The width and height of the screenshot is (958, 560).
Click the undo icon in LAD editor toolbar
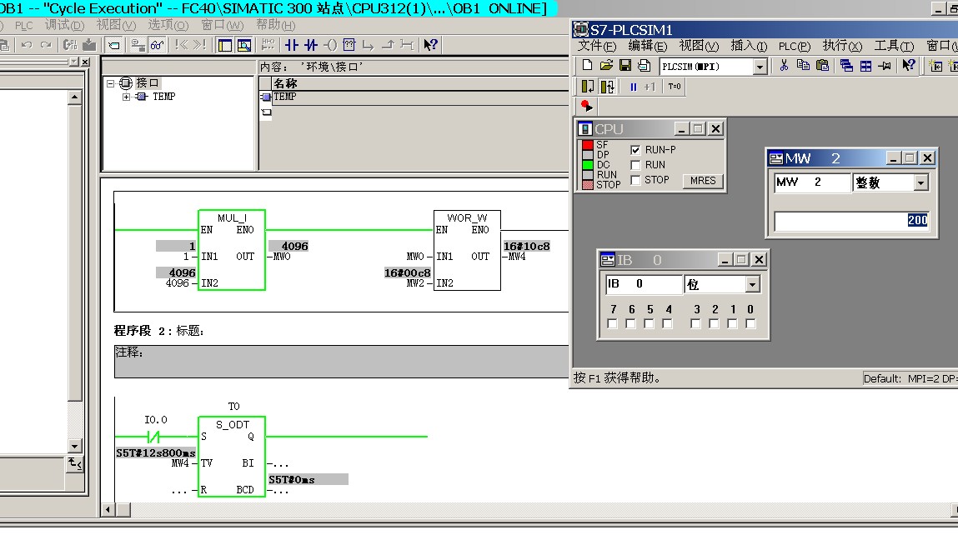[x=27, y=44]
